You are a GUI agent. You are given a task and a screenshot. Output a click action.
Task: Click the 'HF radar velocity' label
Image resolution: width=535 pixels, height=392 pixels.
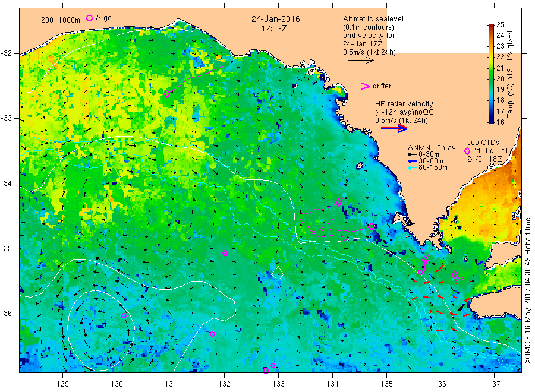pos(404,104)
